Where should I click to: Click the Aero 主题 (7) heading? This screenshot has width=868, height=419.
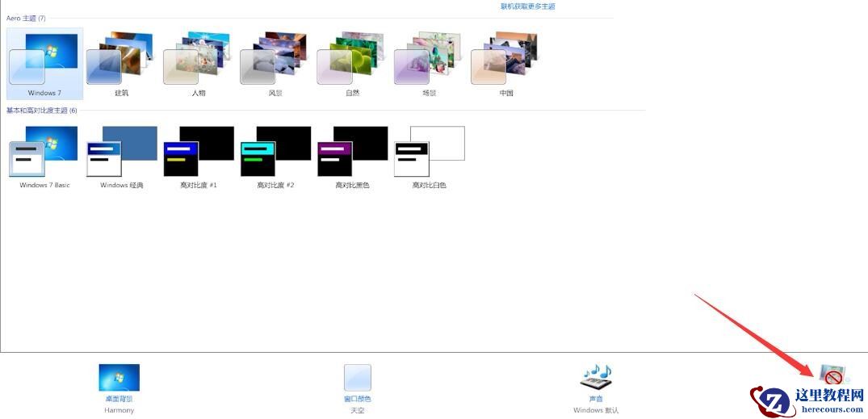coord(26,19)
